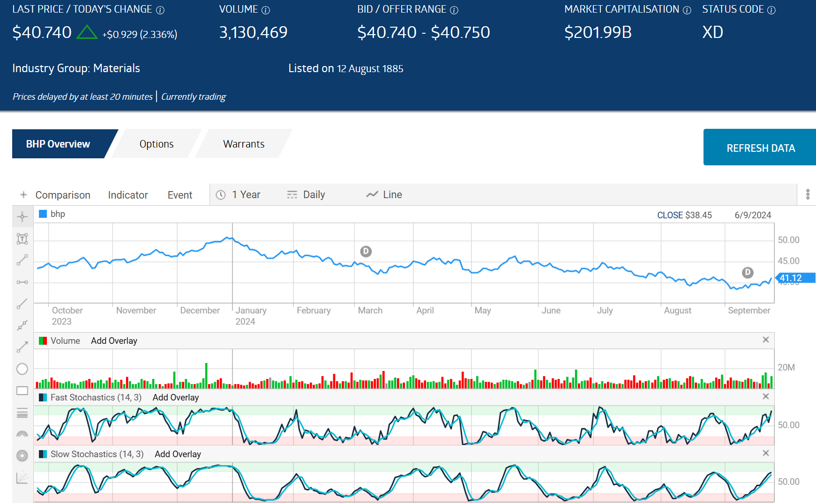Open the Event menu

(180, 195)
